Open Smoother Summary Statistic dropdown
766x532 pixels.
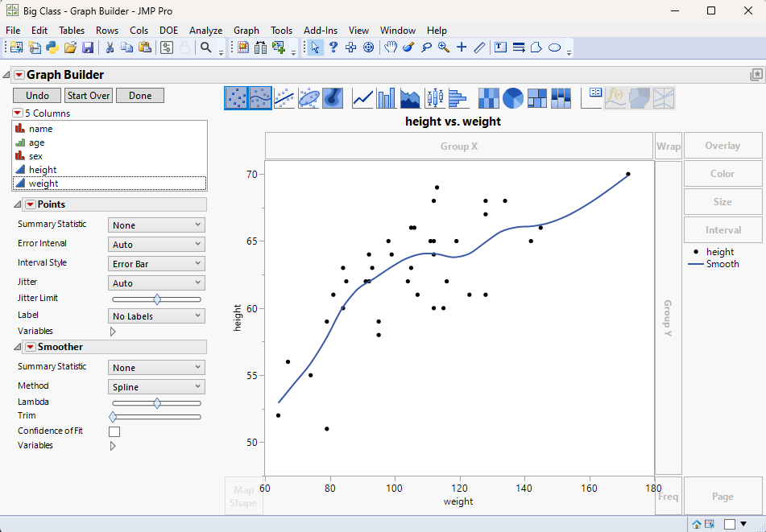pos(156,368)
